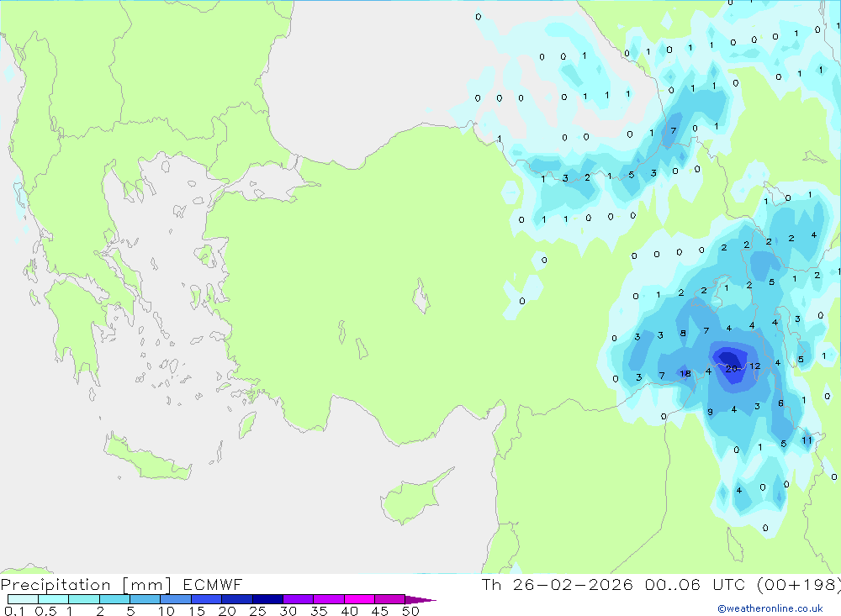
Task: Click the "15" legend scale label
Action: click(x=197, y=611)
